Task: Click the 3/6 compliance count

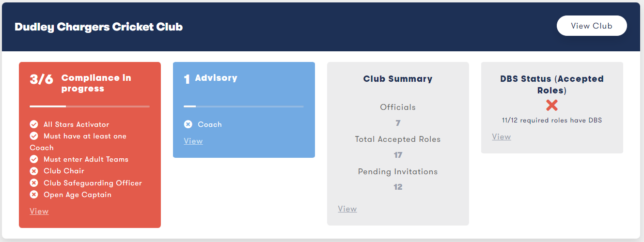Action: (x=42, y=79)
